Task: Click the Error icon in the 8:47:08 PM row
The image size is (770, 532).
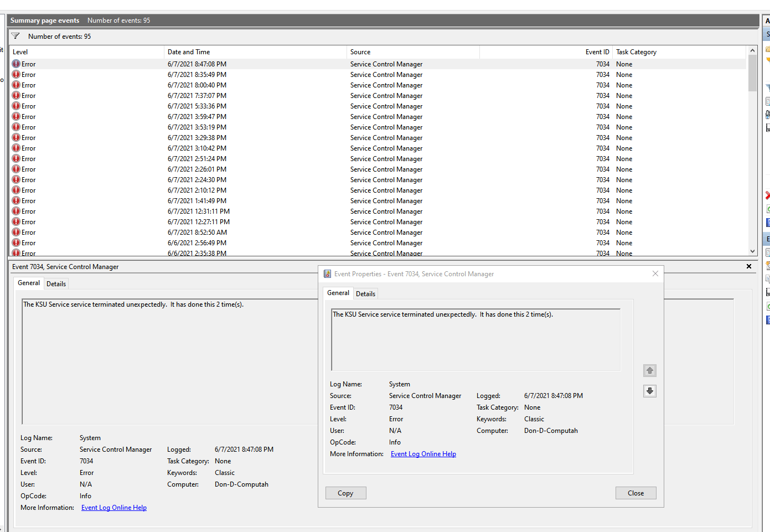Action: 16,64
